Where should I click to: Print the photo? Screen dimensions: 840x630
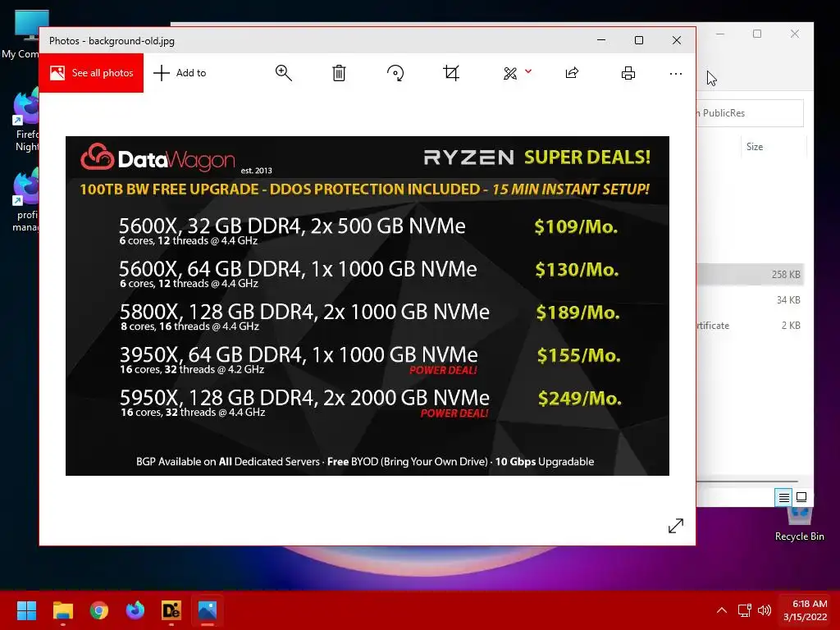628,73
